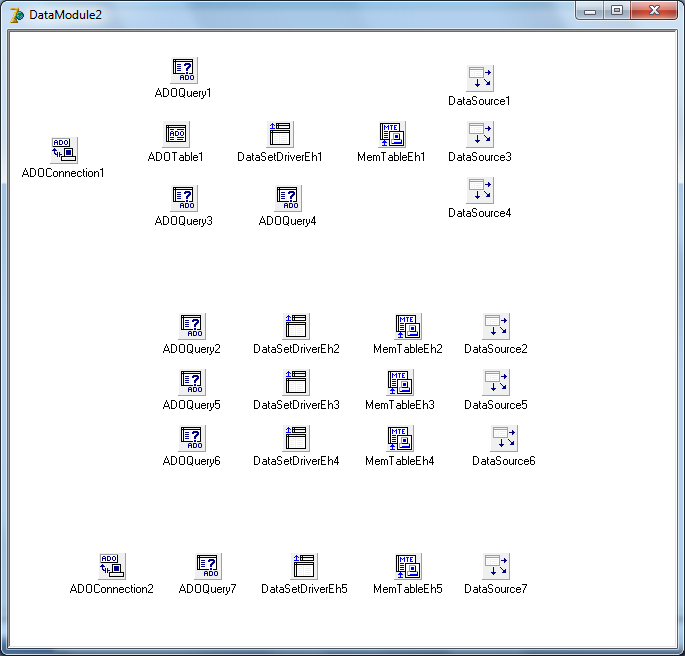Click the ADOConnection2 component icon

click(112, 566)
